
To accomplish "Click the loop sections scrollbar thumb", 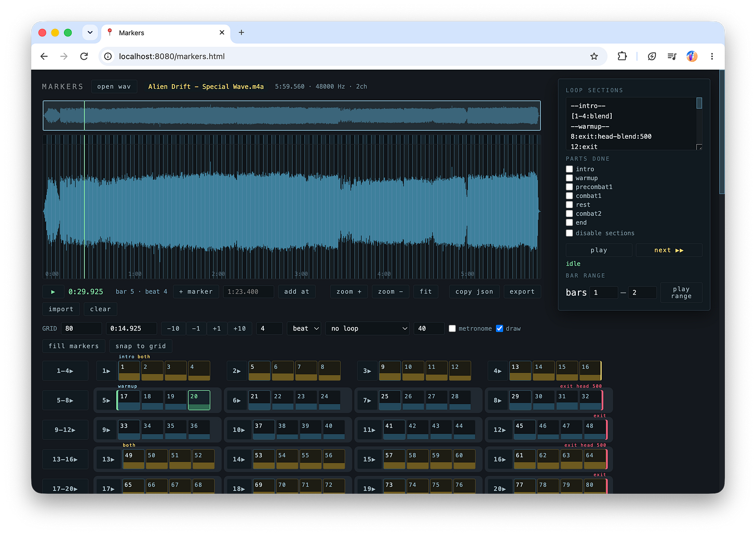I will (699, 103).
